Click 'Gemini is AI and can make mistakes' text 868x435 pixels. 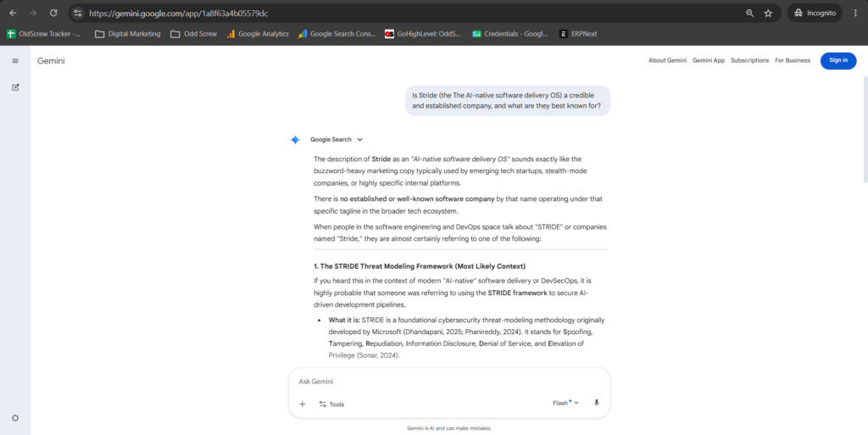449,428
